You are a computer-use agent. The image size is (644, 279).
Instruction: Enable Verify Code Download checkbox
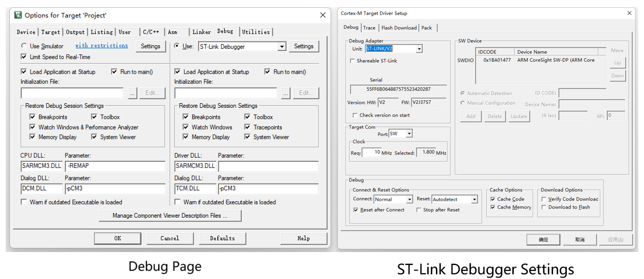tap(544, 199)
